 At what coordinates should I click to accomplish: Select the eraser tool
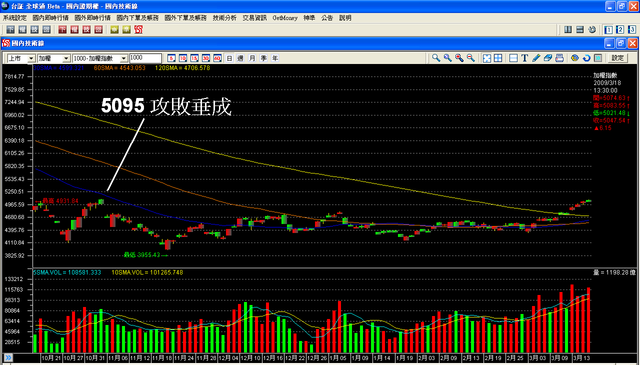point(548,58)
